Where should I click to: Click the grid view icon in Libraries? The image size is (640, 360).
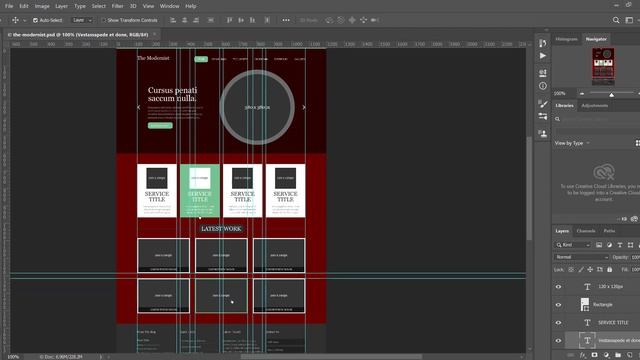[638, 143]
